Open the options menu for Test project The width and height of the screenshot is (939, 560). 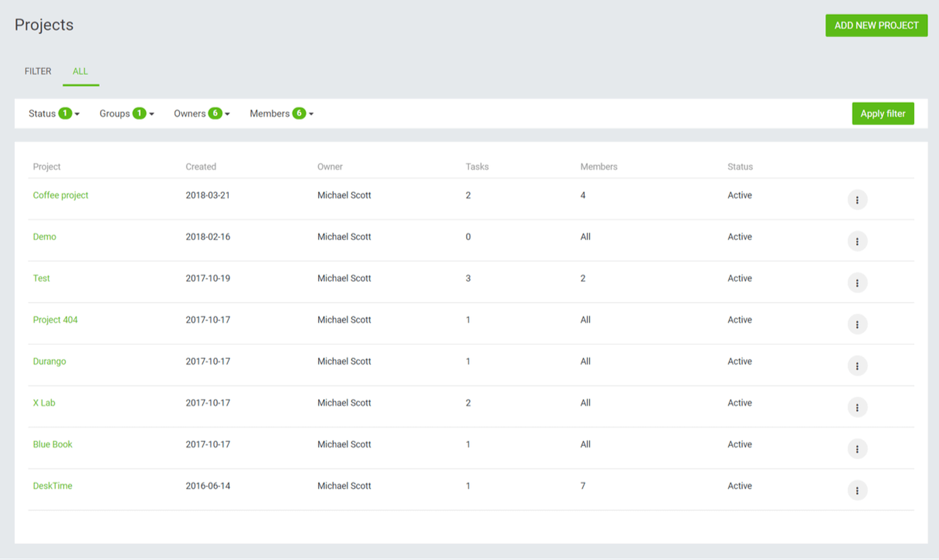tap(858, 283)
